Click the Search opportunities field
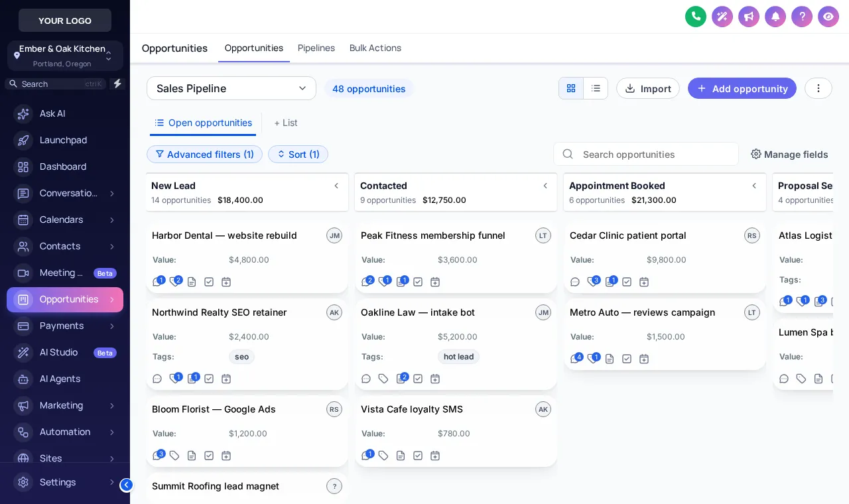The image size is (849, 504). 646,154
